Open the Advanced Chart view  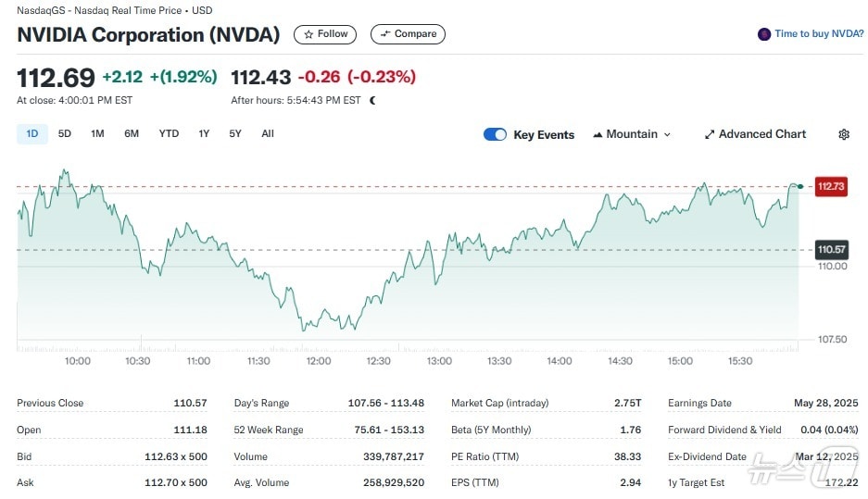coord(755,134)
